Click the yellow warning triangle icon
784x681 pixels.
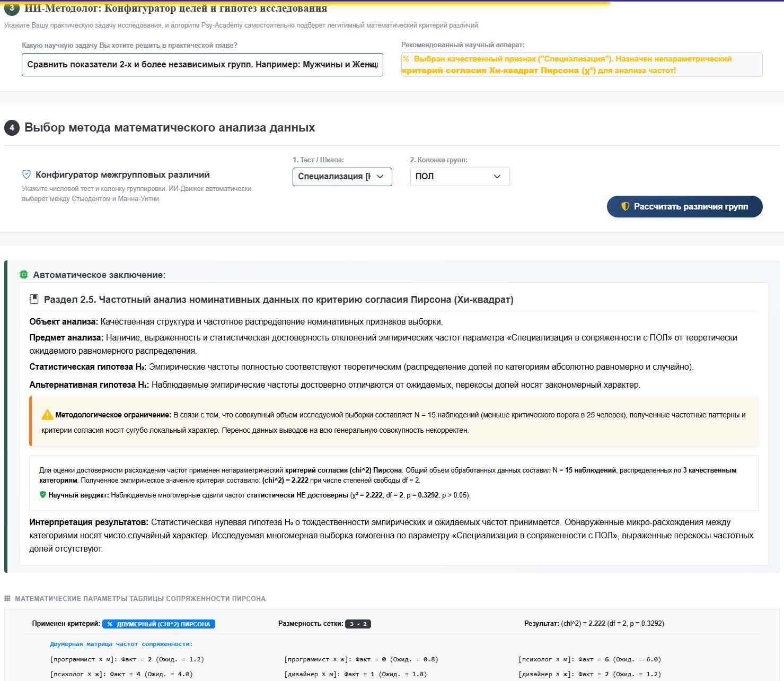pos(47,415)
